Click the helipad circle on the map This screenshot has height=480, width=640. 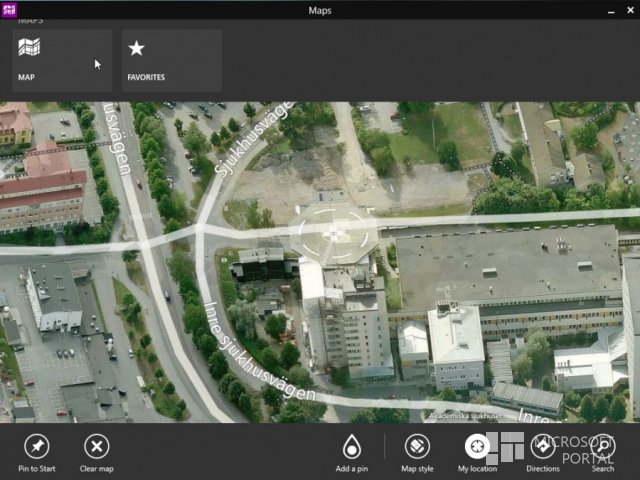point(333,234)
